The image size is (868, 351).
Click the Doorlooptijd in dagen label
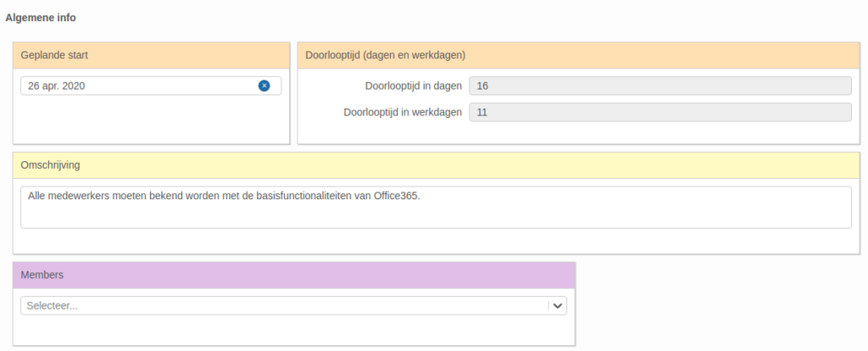(x=414, y=86)
